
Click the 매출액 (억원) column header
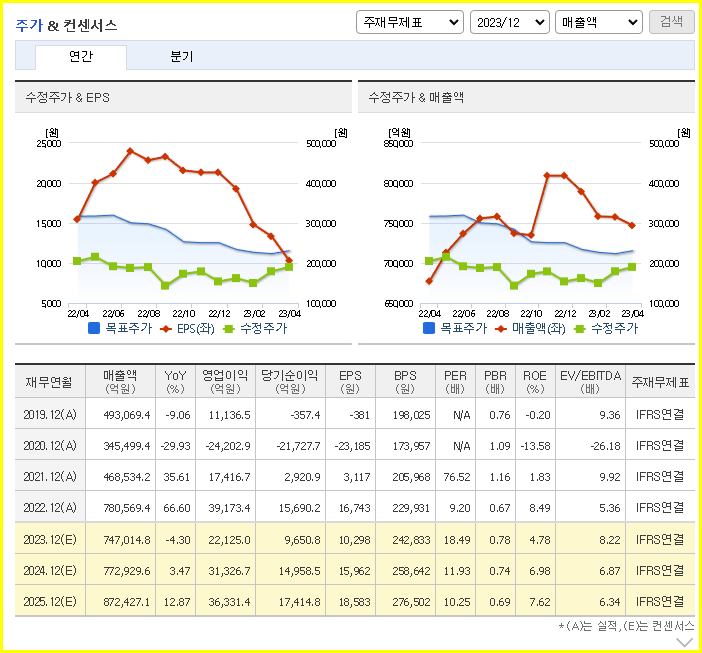pos(120,382)
